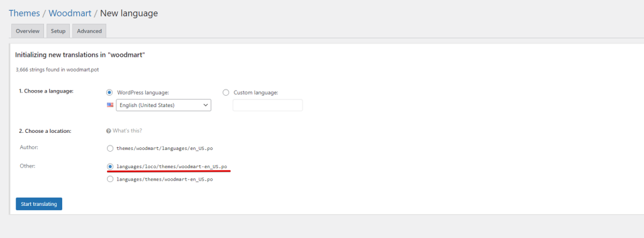The height and width of the screenshot is (238, 644).
Task: Click the 'Initializing new translations in "woodmart"' heading
Action: pyautogui.click(x=80, y=54)
